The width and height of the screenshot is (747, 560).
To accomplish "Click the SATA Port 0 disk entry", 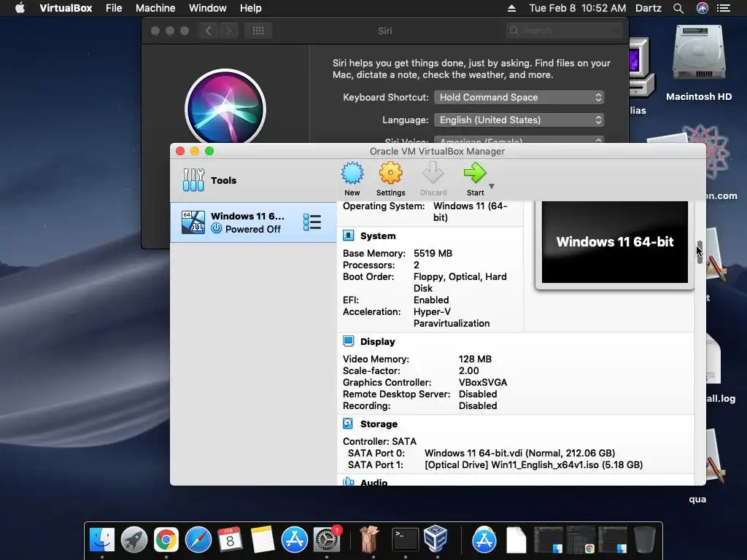I will click(x=519, y=453).
